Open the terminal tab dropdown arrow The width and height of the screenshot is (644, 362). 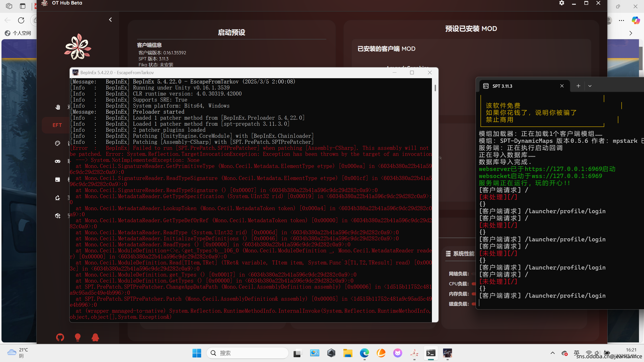[x=590, y=86]
